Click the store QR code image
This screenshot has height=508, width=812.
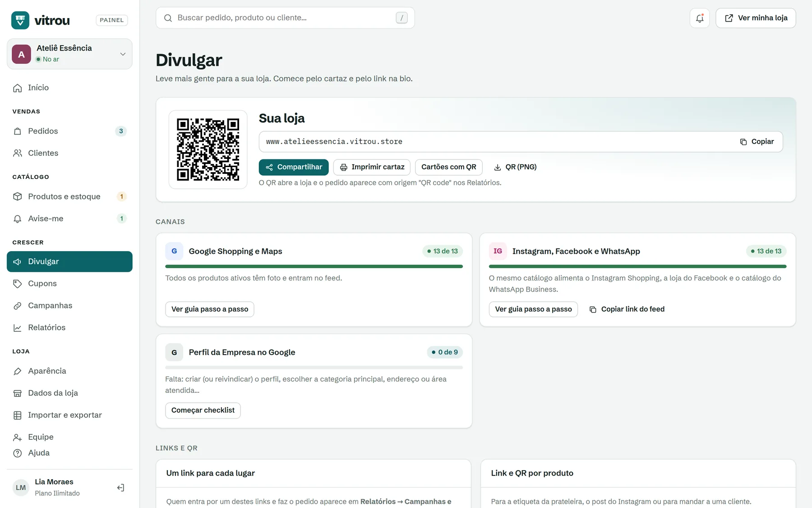pos(208,149)
